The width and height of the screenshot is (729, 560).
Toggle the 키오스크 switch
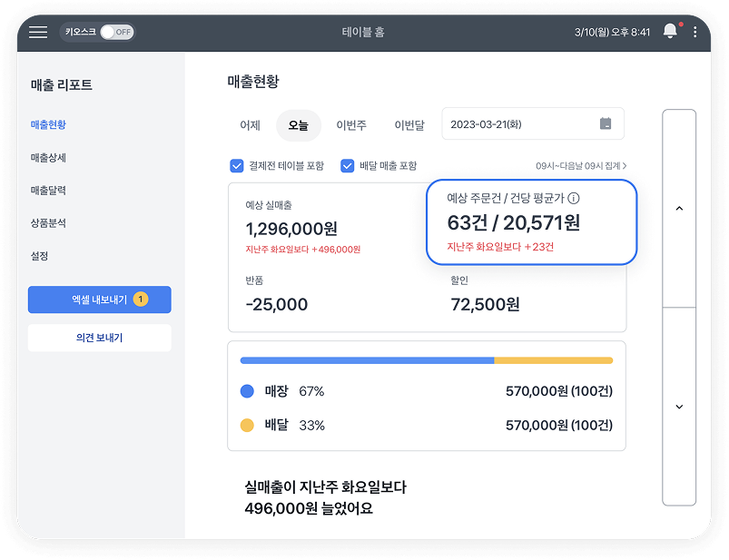116,32
